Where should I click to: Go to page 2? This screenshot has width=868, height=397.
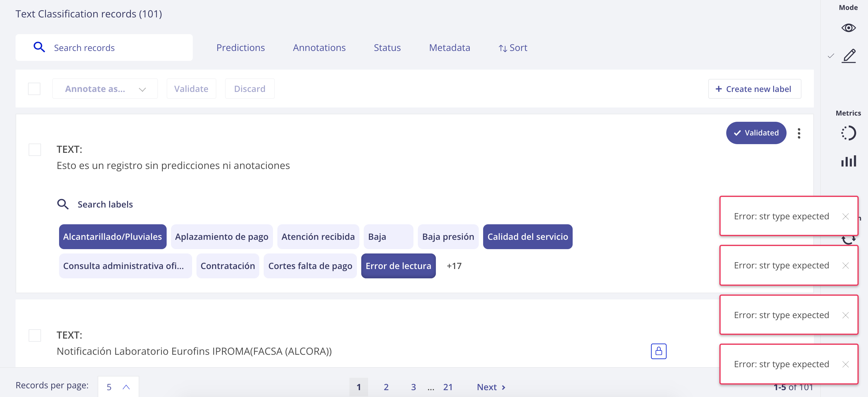[x=386, y=387]
